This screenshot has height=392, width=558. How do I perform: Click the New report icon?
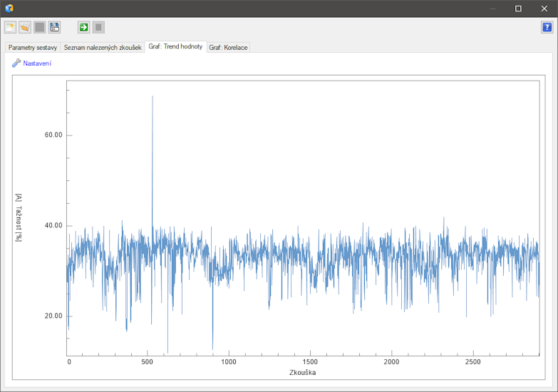[10, 27]
